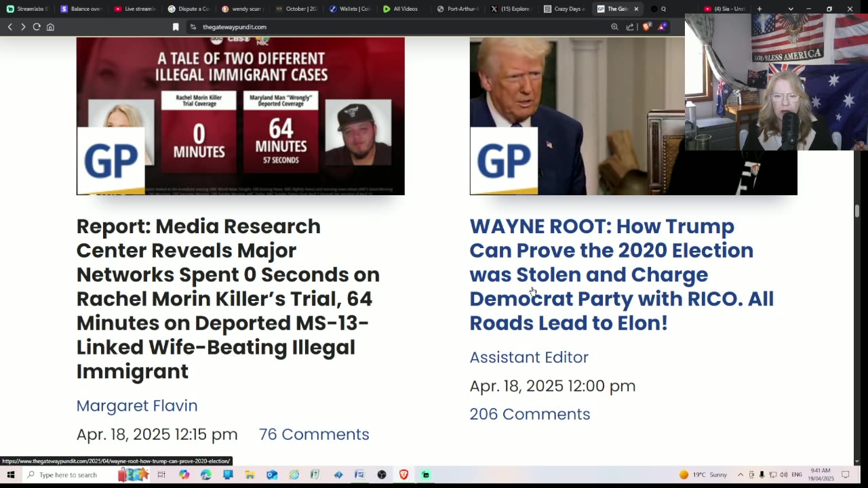Viewport: 868px width, 488px height.
Task: Switch to the Streamlabs tab
Action: (28, 9)
